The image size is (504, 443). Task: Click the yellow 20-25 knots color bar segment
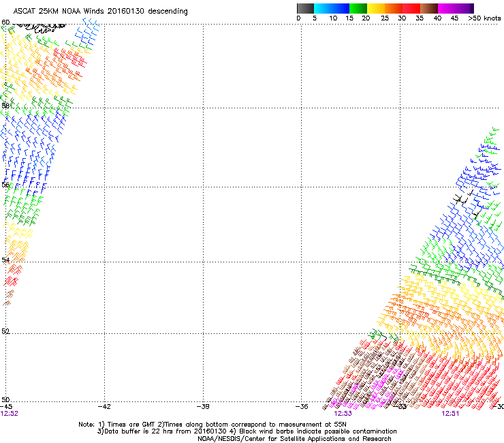[376, 8]
